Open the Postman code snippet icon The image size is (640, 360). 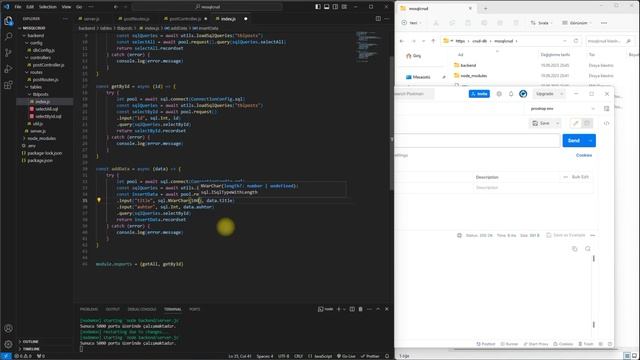tap(606, 123)
